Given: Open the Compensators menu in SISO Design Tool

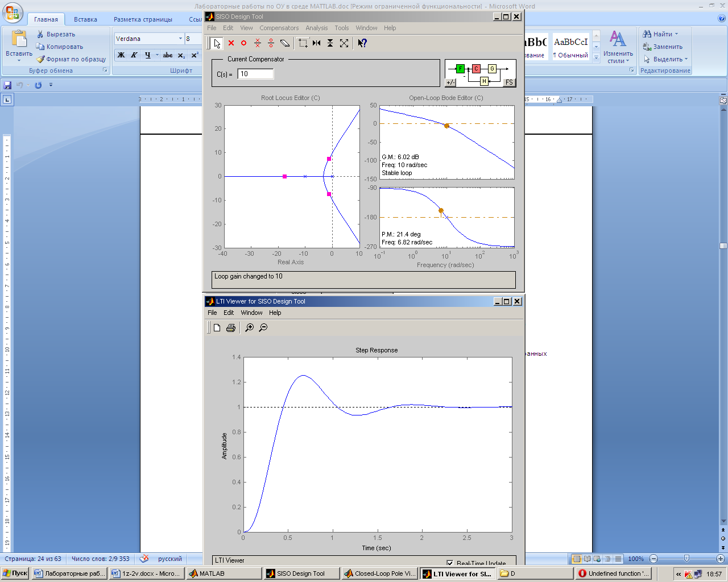Looking at the screenshot, I should 279,28.
